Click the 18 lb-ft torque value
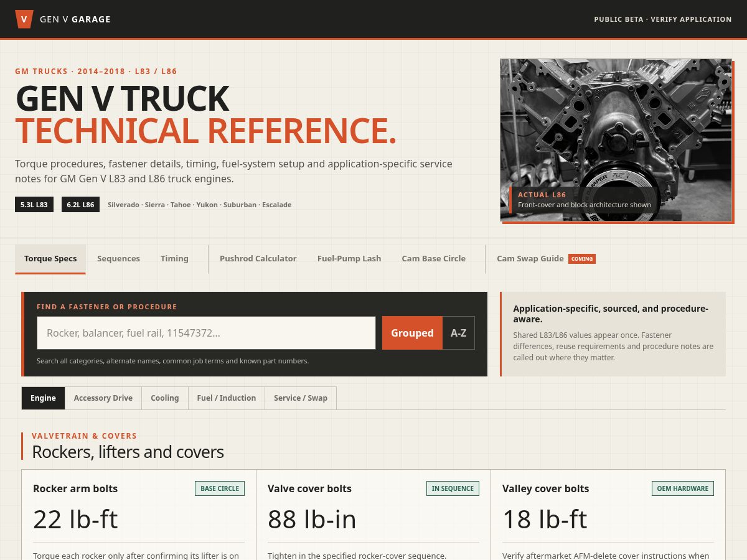This screenshot has height=560, width=747. (x=545, y=520)
